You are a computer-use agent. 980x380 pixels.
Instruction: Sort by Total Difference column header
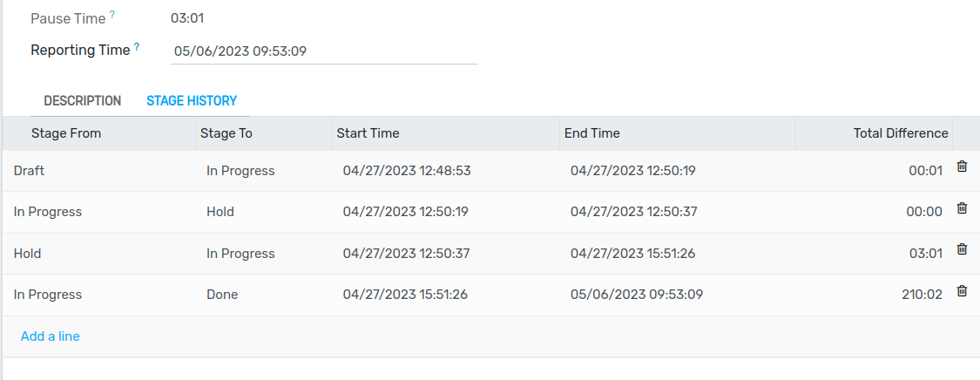tap(874, 133)
